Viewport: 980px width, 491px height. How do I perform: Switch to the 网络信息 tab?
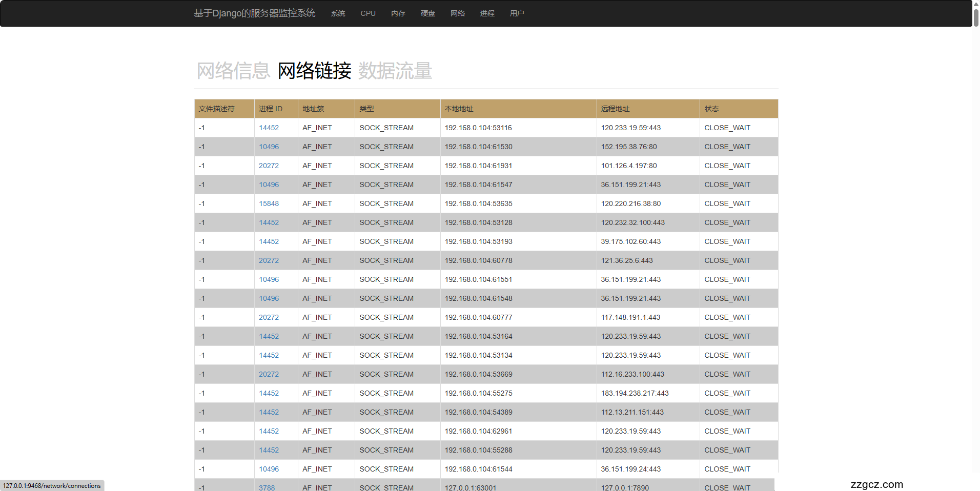233,71
